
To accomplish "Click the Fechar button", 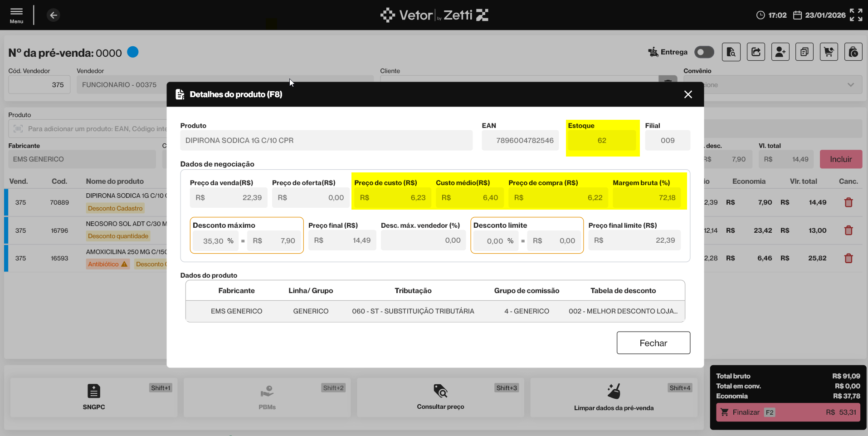I will click(x=653, y=343).
